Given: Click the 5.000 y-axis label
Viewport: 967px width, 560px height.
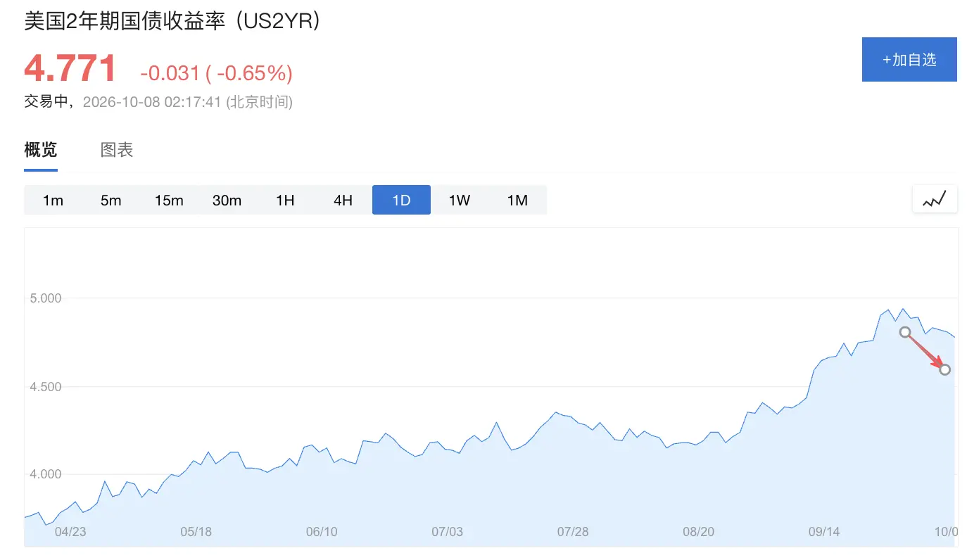Looking at the screenshot, I should [46, 298].
